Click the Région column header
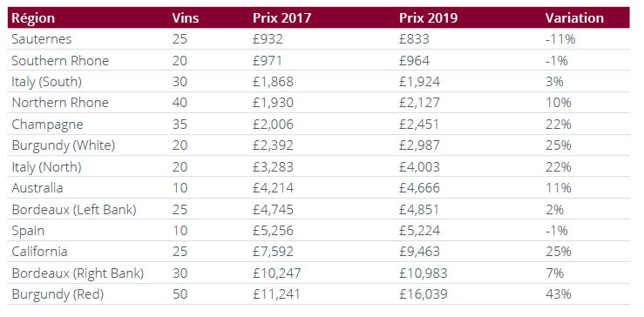 (33, 18)
